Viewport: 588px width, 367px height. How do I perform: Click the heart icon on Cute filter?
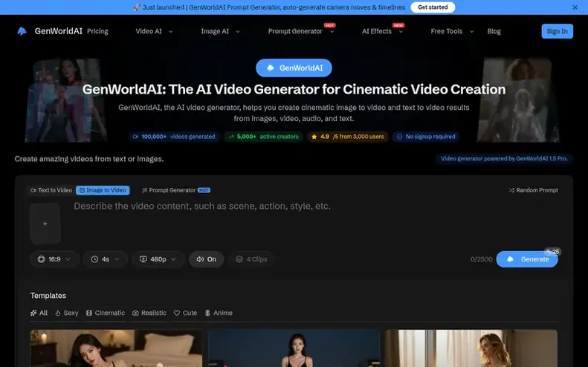177,313
